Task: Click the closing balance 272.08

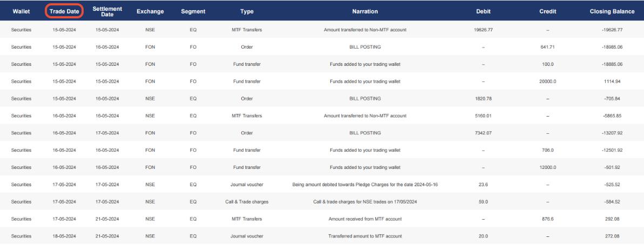Action: [x=613, y=236]
